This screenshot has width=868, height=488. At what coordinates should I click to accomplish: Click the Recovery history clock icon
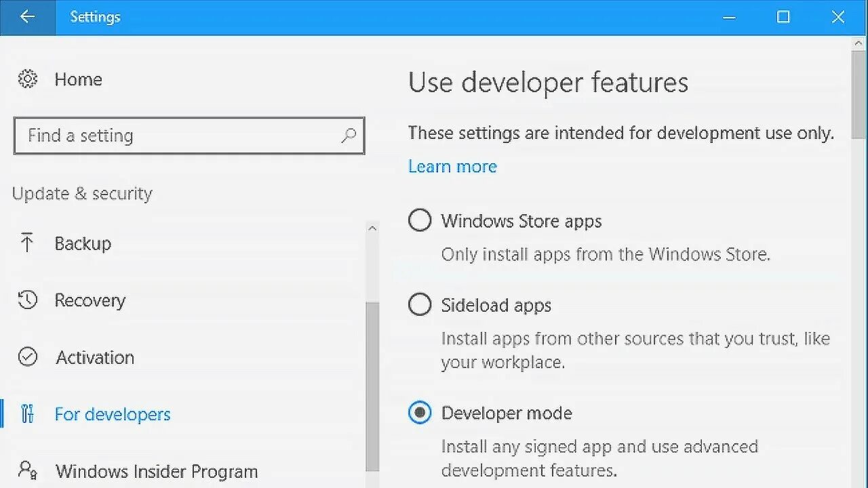(28, 300)
